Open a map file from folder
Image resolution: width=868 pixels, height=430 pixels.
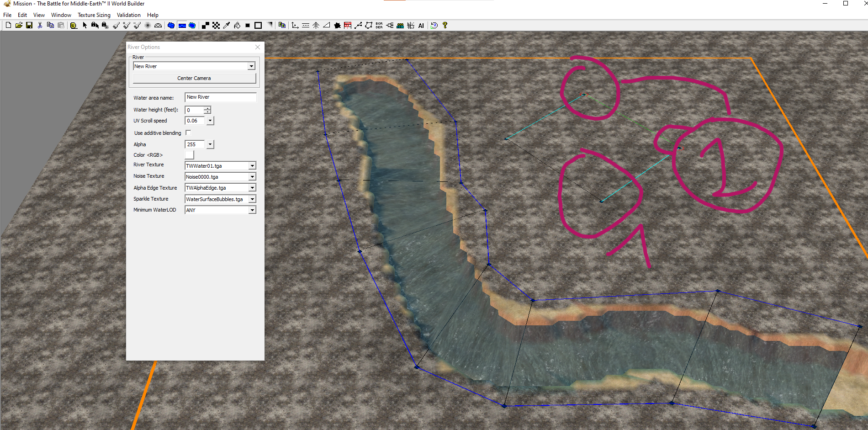point(19,25)
